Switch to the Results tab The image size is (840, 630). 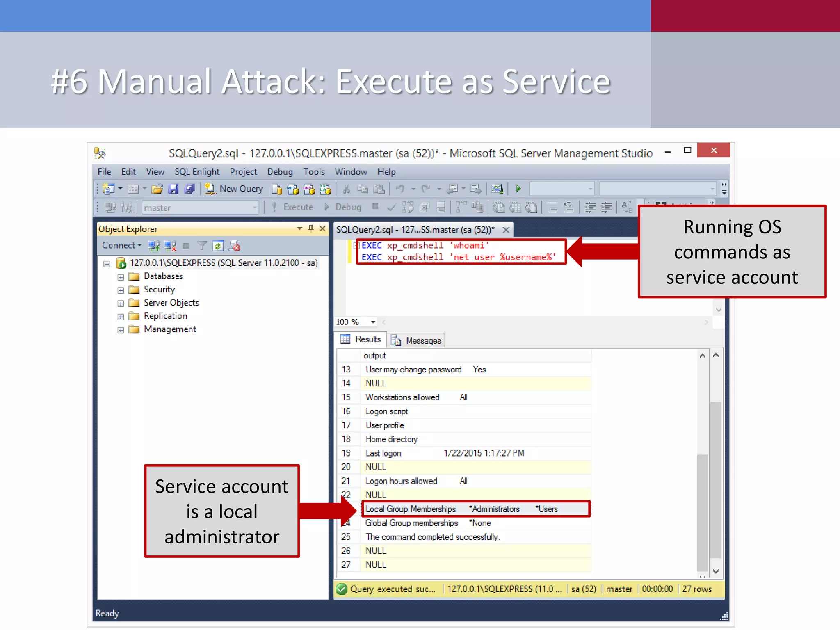coord(361,340)
